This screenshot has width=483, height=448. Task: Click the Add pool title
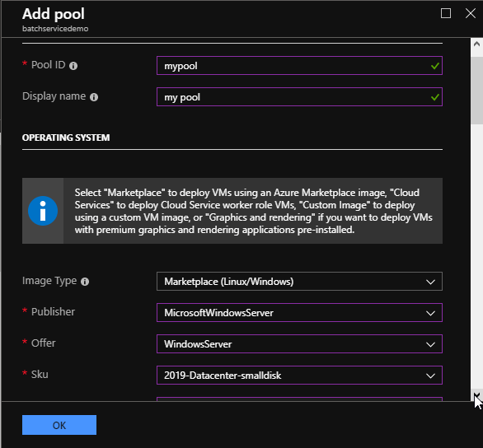(54, 14)
